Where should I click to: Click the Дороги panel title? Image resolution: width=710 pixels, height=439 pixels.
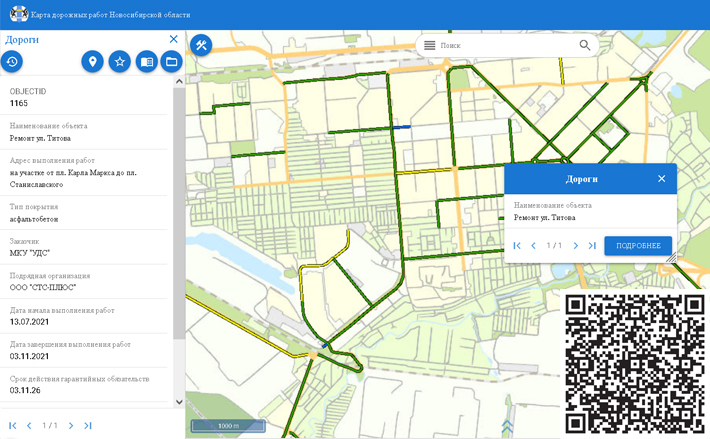click(22, 40)
